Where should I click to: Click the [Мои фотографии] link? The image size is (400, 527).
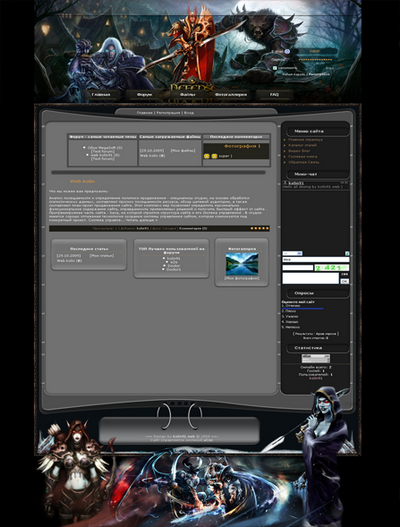pyautogui.click(x=242, y=278)
